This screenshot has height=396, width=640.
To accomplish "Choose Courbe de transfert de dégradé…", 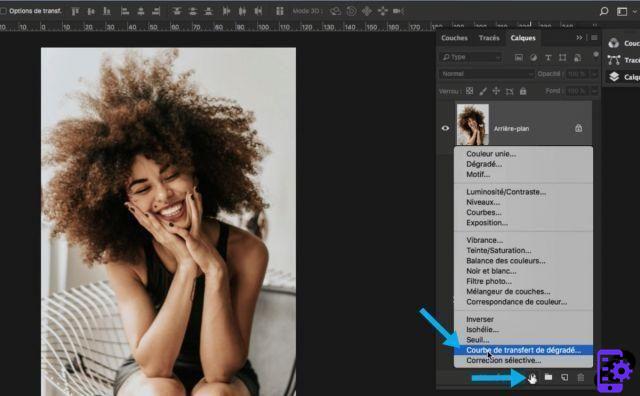I will coord(523,350).
